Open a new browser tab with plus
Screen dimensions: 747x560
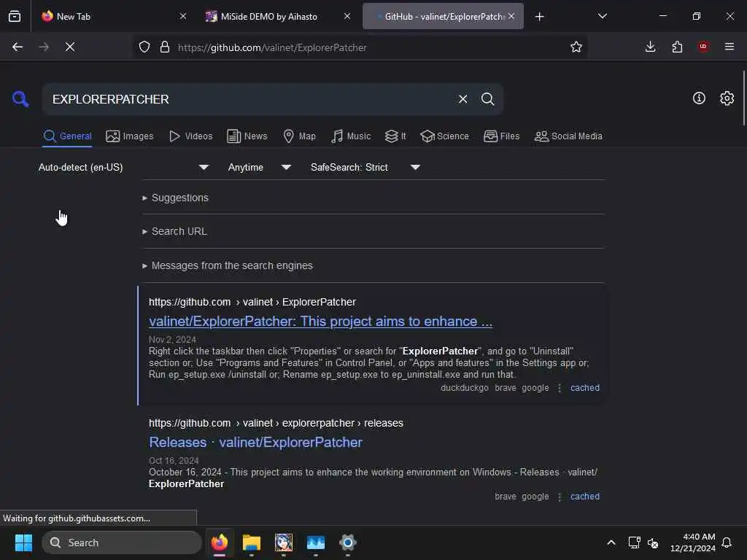point(539,17)
